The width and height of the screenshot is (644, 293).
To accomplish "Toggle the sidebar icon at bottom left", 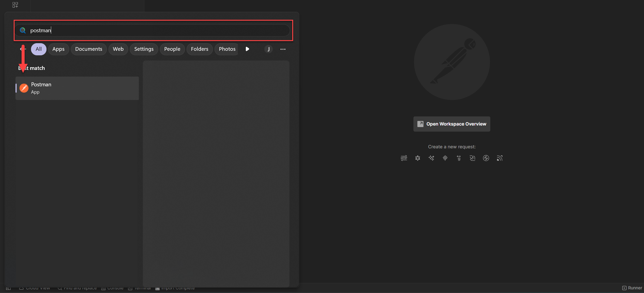I will tap(8, 288).
